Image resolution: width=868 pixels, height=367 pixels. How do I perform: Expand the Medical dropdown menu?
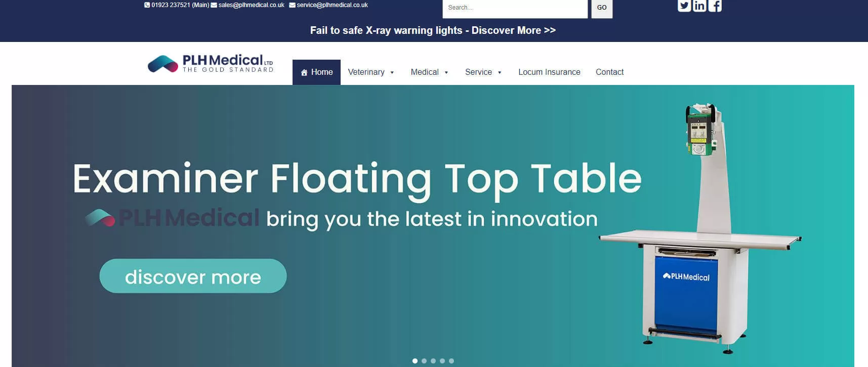pos(429,72)
